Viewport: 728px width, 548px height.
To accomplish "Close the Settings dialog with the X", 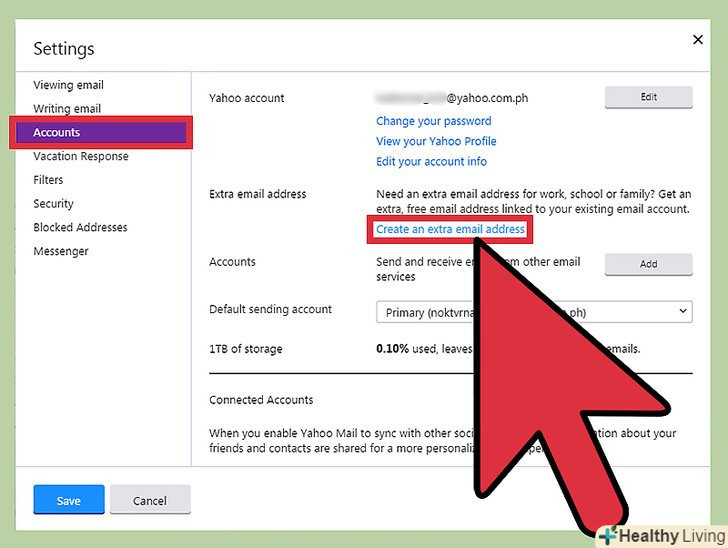I will (x=697, y=40).
